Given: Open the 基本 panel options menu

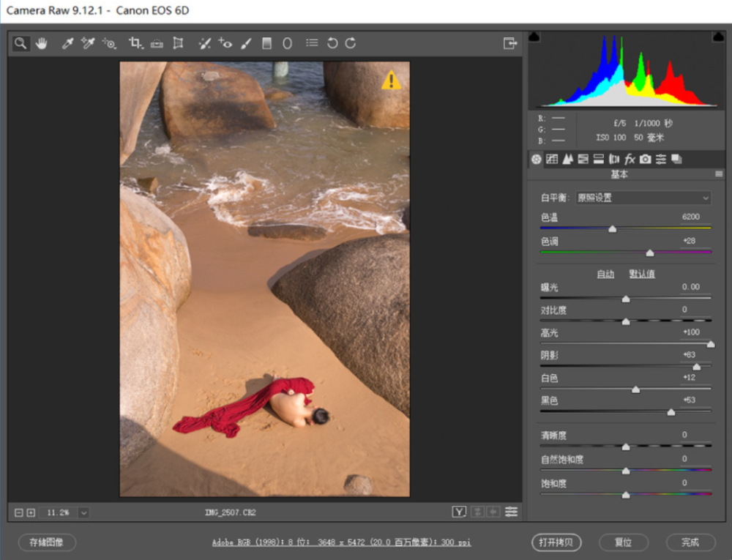Looking at the screenshot, I should tap(718, 174).
